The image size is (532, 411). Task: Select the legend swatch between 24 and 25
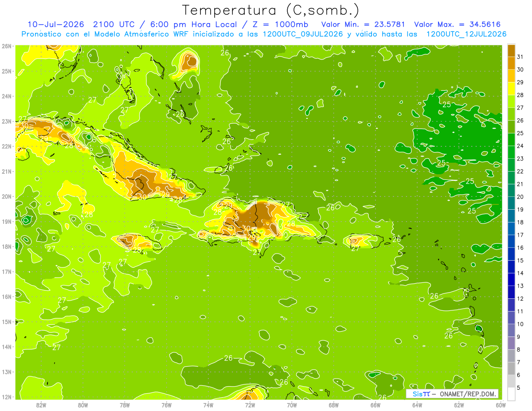[511, 139]
